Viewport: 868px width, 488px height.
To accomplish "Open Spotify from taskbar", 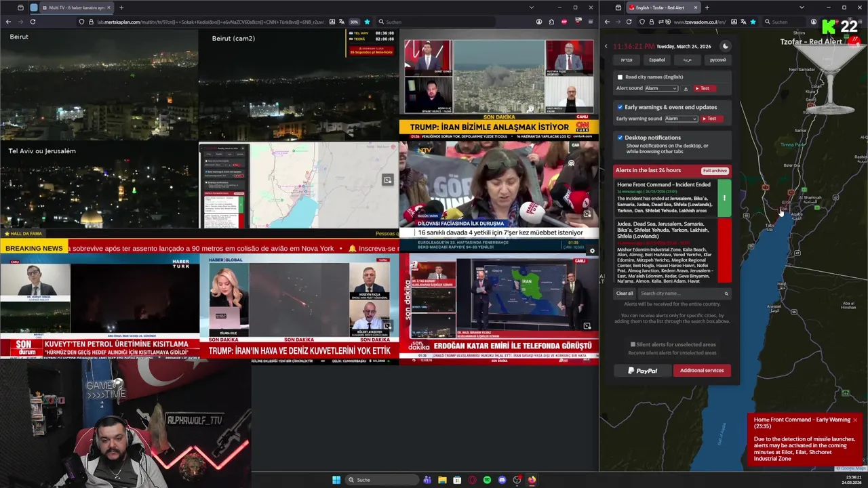I will coord(487,480).
